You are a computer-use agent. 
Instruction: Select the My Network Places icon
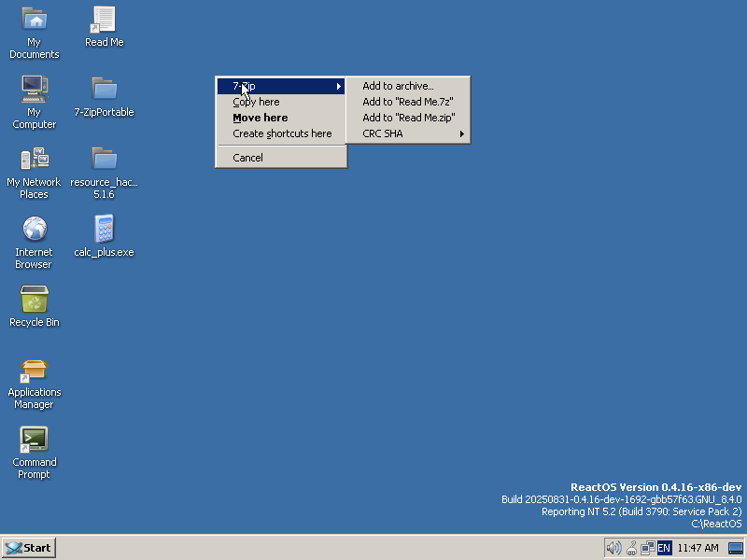click(34, 160)
